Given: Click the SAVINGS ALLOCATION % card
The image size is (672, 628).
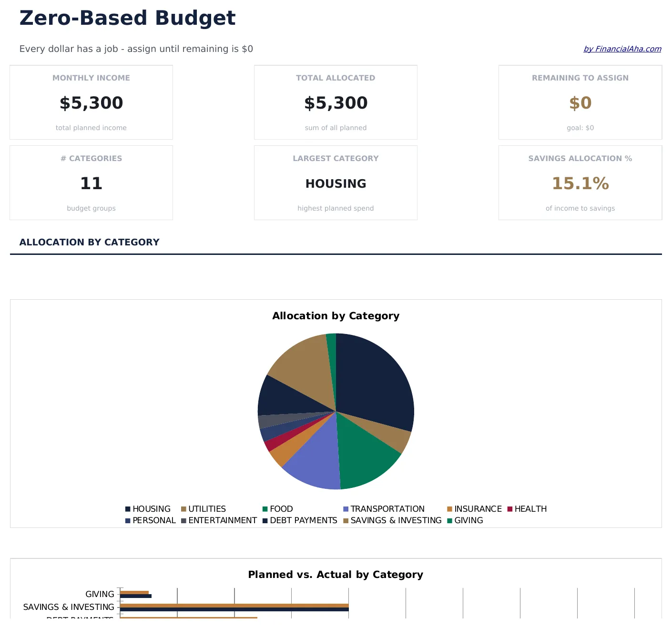Looking at the screenshot, I should (580, 182).
